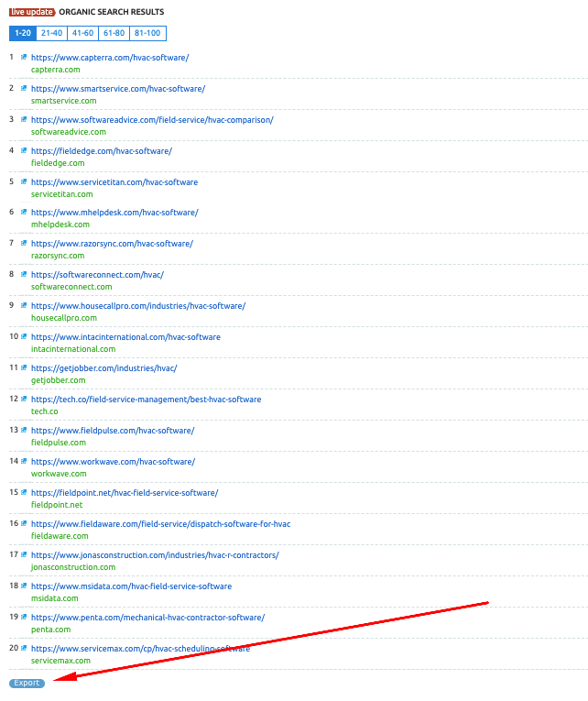Open fieldpoint.net hvac-field-service-software URL
The width and height of the screenshot is (588, 701).
pos(125,493)
